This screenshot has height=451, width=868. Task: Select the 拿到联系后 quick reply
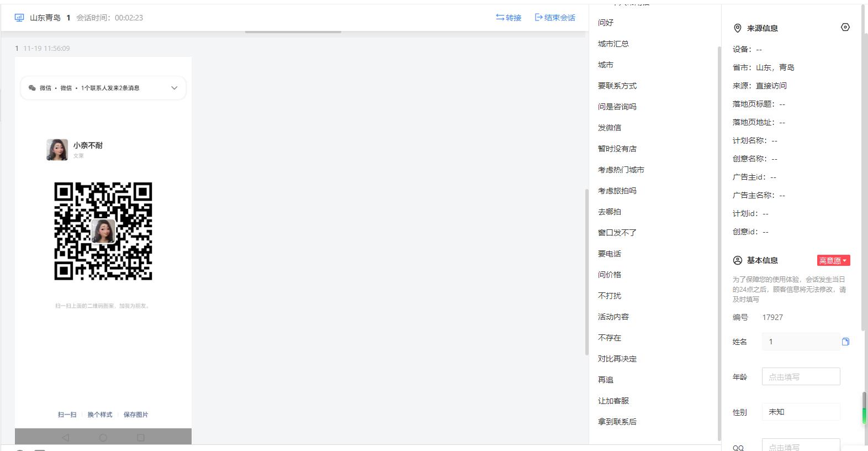[617, 422]
